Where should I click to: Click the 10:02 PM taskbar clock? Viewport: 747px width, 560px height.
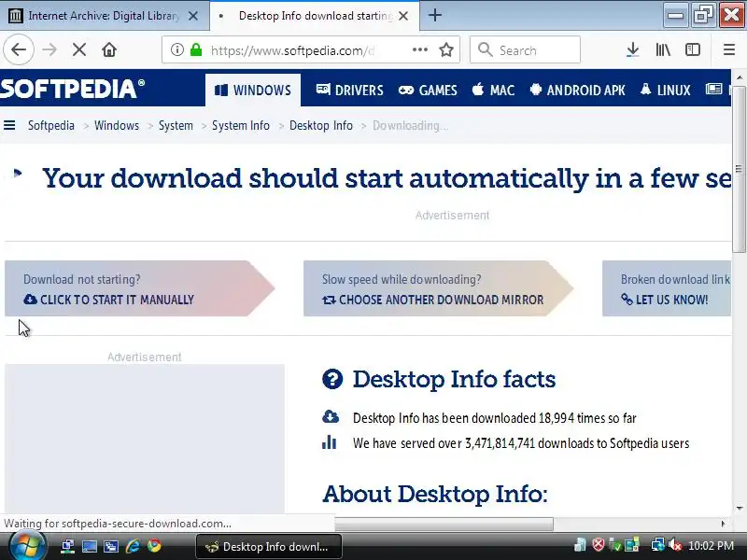tap(711, 546)
